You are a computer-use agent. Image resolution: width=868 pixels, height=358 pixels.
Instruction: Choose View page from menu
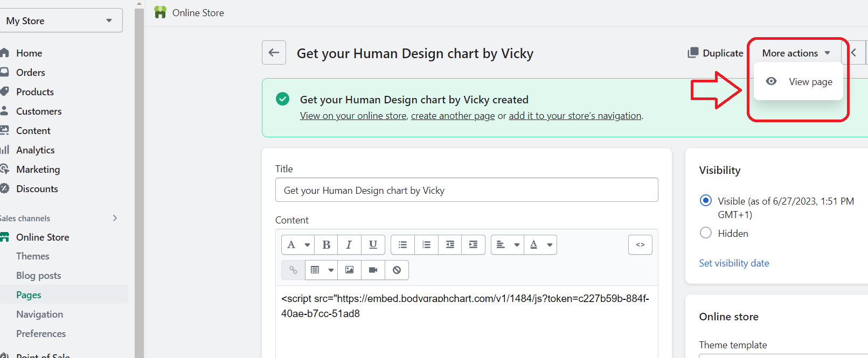pyautogui.click(x=798, y=82)
